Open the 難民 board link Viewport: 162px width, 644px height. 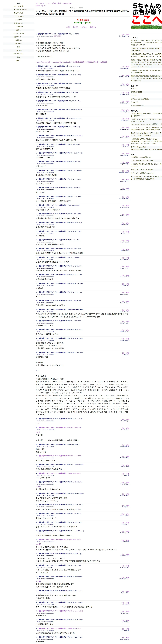[x=19, y=57]
